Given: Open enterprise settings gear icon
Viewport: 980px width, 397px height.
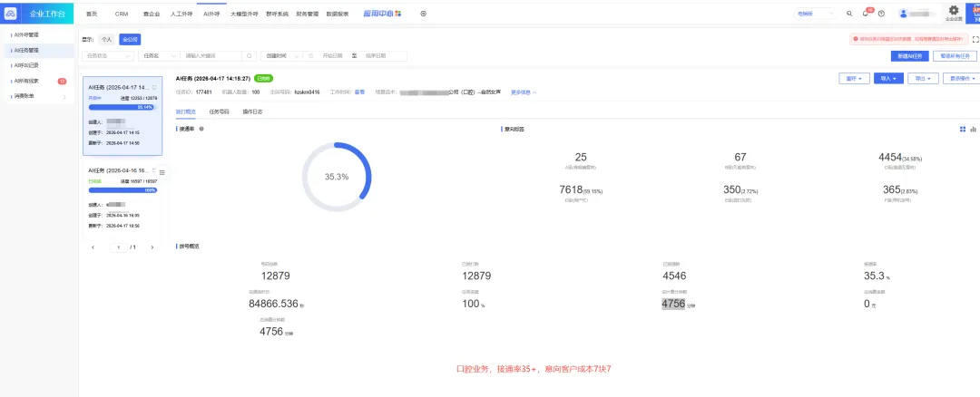Looking at the screenshot, I should (954, 10).
